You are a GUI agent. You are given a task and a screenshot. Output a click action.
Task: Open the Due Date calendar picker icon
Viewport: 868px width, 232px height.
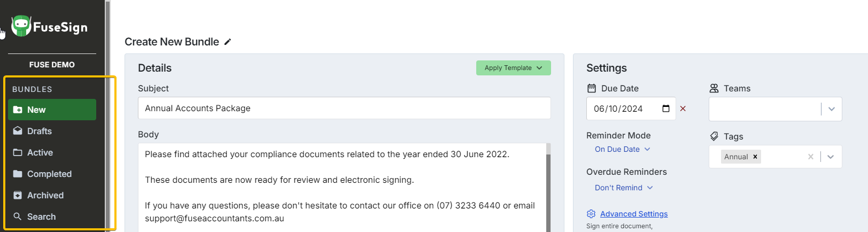(666, 109)
